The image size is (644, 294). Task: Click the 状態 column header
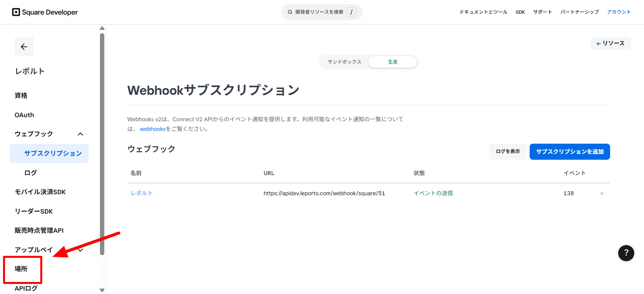click(x=419, y=173)
